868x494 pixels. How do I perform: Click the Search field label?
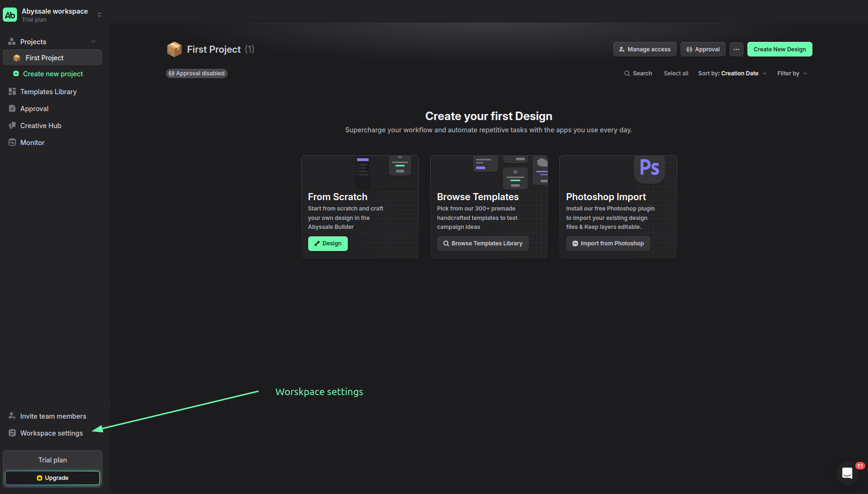tap(642, 73)
